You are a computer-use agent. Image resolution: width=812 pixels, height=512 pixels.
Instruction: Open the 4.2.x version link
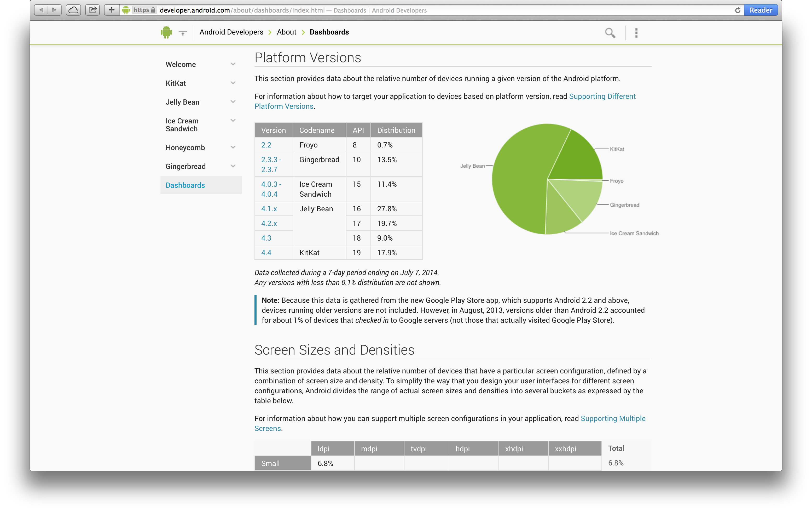pyautogui.click(x=269, y=224)
